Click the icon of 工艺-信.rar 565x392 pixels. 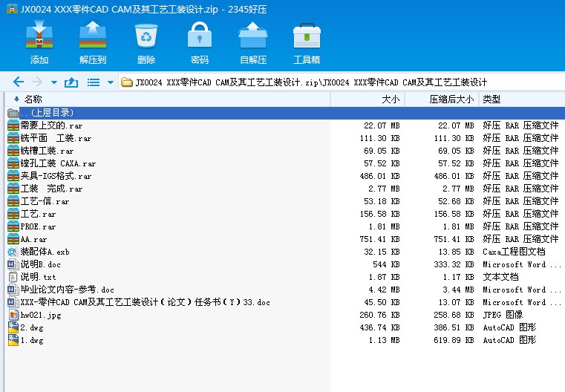click(x=13, y=201)
